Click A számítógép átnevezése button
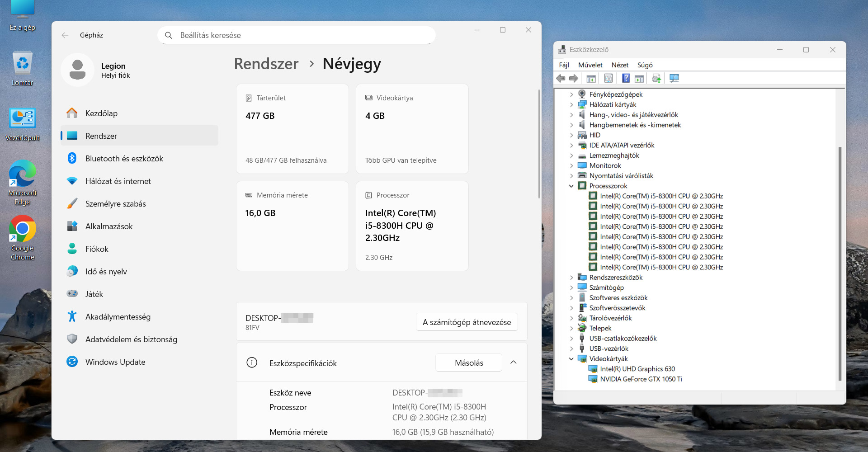Viewport: 868px width, 452px height. (x=467, y=322)
